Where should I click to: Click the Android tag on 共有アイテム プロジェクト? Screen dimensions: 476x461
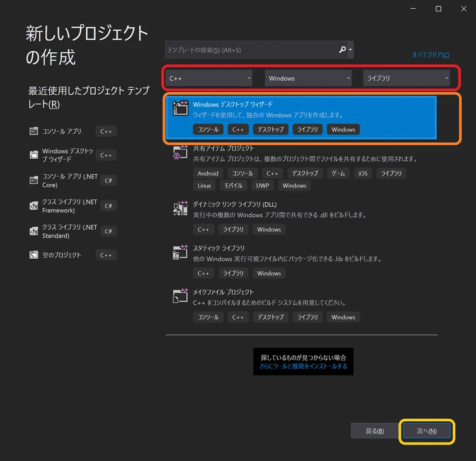(x=208, y=173)
